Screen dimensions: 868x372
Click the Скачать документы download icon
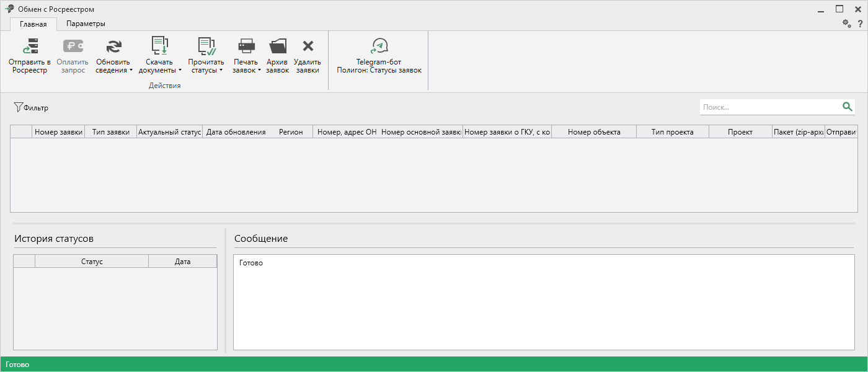160,46
